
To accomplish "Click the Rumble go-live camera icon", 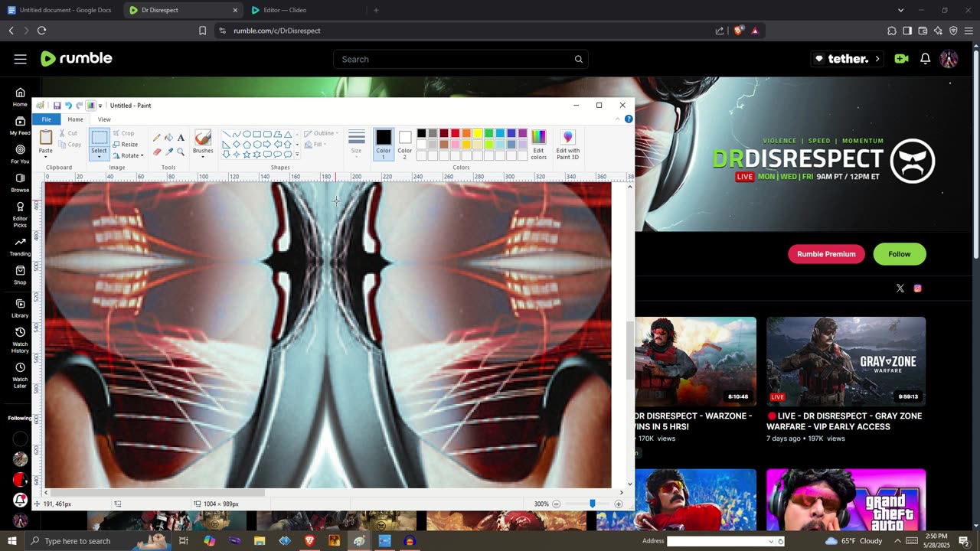I will point(901,59).
